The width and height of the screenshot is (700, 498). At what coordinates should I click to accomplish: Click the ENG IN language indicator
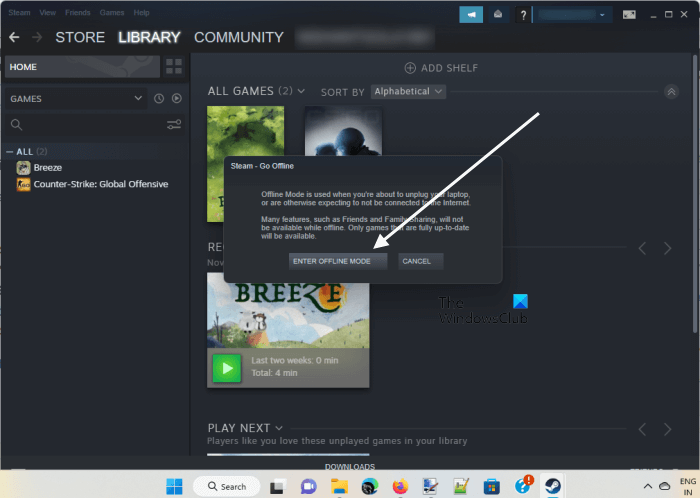click(x=688, y=486)
